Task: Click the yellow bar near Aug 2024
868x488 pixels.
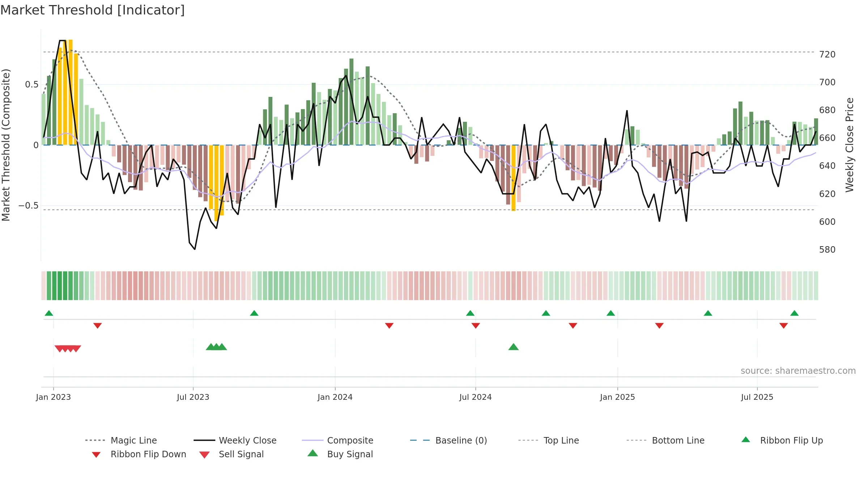Action: coord(514,178)
